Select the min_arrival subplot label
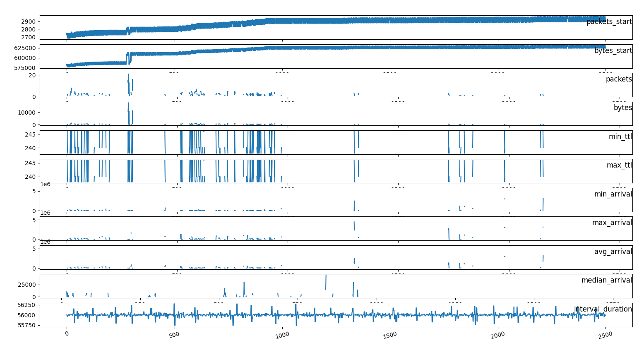Viewport: 644px width, 350px height. pos(613,194)
